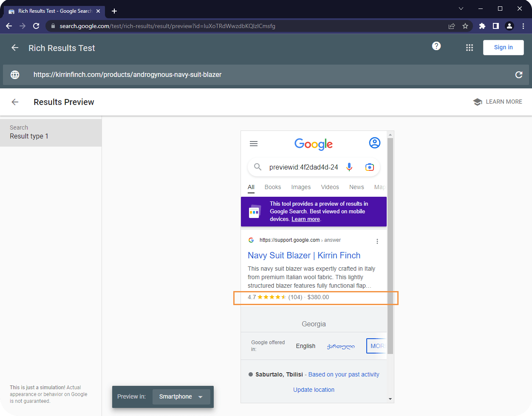The width and height of the screenshot is (532, 416).
Task: Select Search Result type 1 in sidebar
Action: pyautogui.click(x=51, y=133)
